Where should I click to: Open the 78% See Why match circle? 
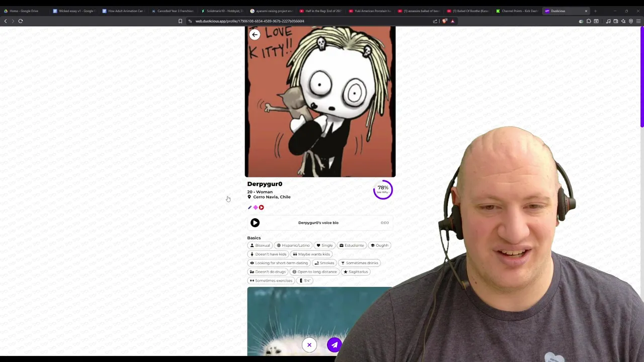coord(383,190)
